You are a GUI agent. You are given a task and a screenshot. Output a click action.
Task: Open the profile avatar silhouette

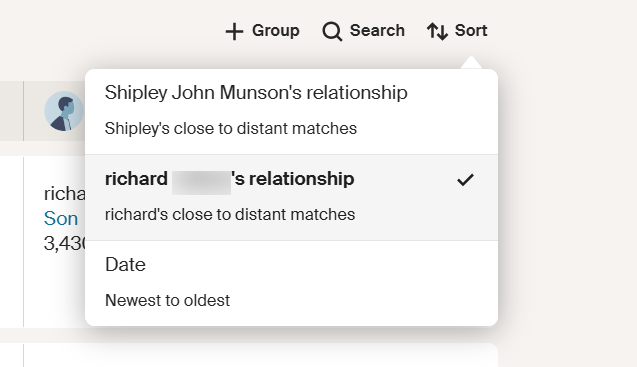[x=64, y=111]
